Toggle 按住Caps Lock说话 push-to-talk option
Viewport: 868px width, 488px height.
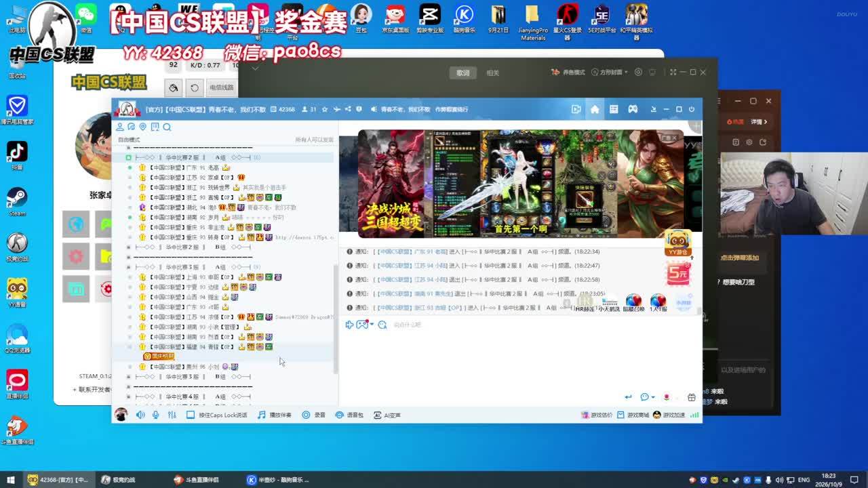[216, 415]
